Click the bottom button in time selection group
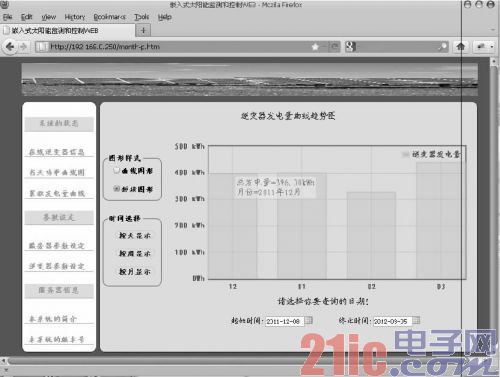The width and height of the screenshot is (500, 377). pyautogui.click(x=135, y=272)
